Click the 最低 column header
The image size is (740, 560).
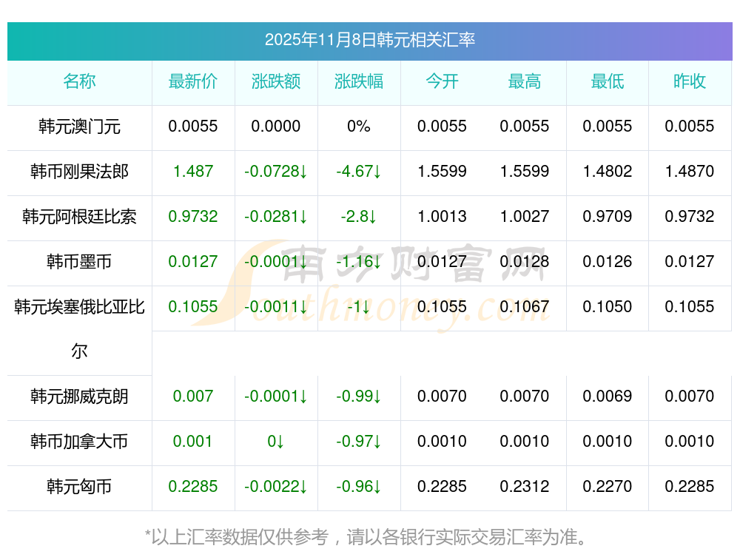point(608,81)
